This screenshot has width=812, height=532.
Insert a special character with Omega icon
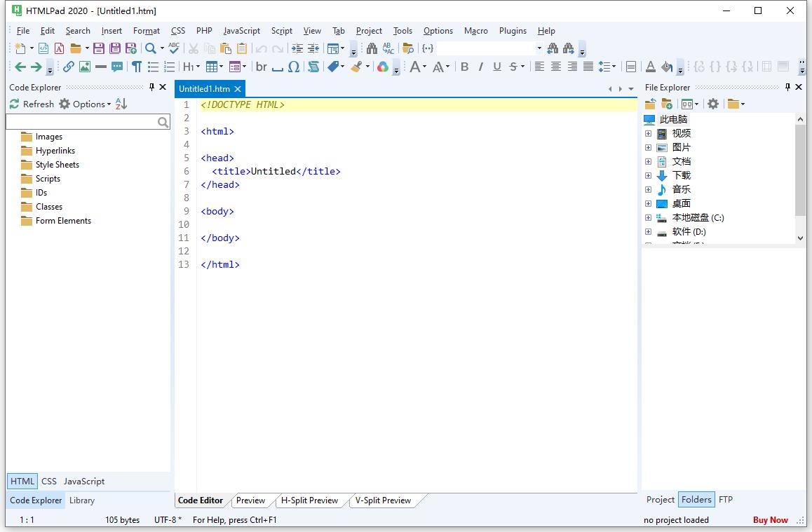pyautogui.click(x=294, y=67)
